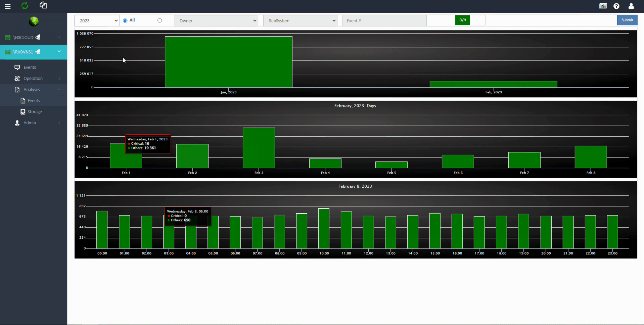Click the green refresh icon
644x325 pixels.
[25, 6]
